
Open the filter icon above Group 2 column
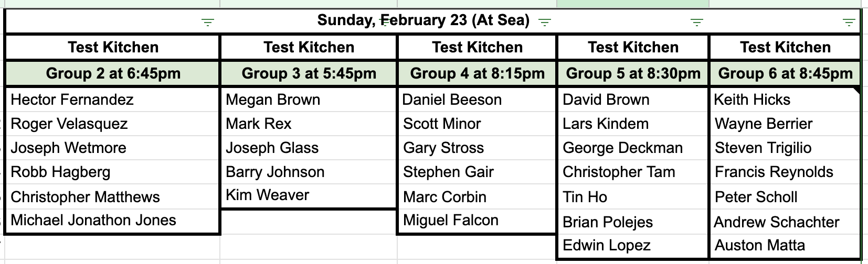point(208,23)
